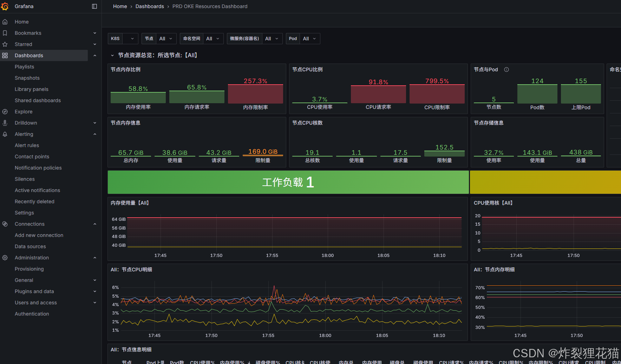The image size is (621, 364).
Task: Click PRD OKE Resources Dashboard breadcrumb
Action: click(210, 6)
